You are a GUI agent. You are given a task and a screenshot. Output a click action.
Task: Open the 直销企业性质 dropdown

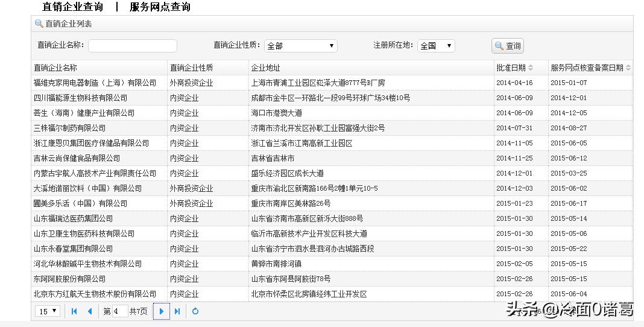301,46
